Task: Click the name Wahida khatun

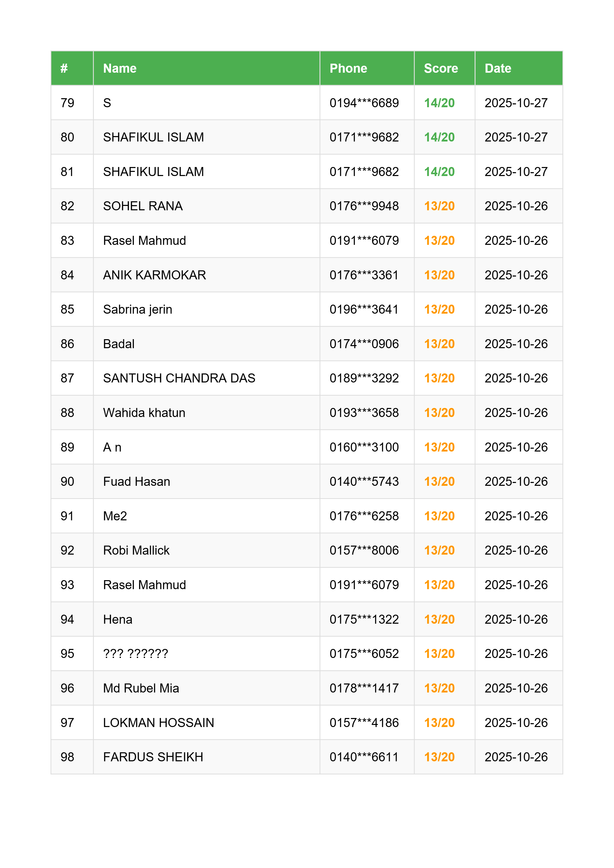Action: point(144,413)
